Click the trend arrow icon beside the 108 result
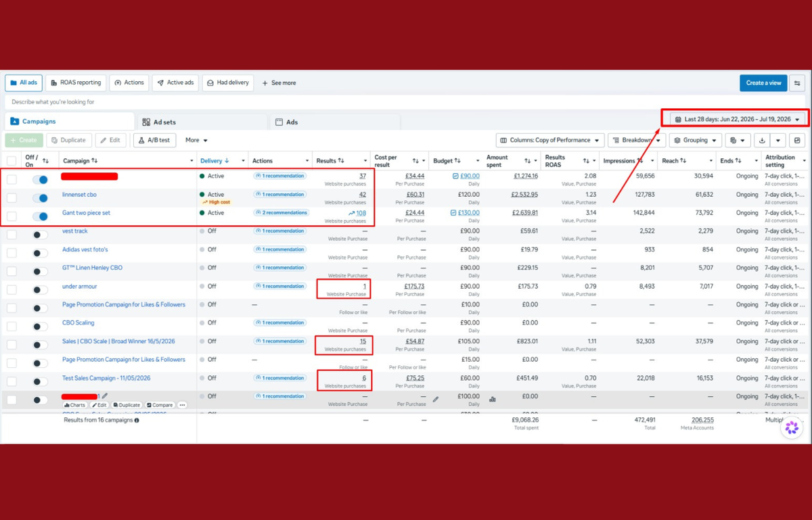This screenshot has width=812, height=520. (x=351, y=213)
